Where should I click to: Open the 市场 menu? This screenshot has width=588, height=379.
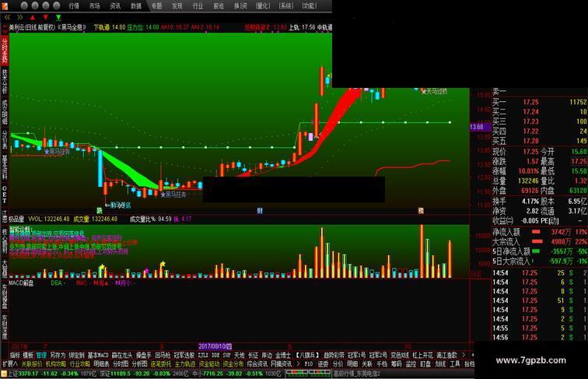(95, 6)
